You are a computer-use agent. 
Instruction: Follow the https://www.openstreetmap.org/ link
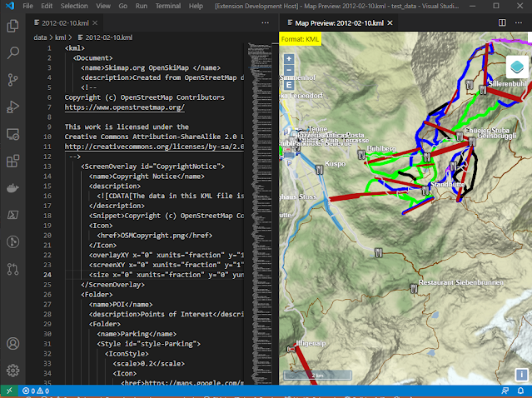click(125, 107)
